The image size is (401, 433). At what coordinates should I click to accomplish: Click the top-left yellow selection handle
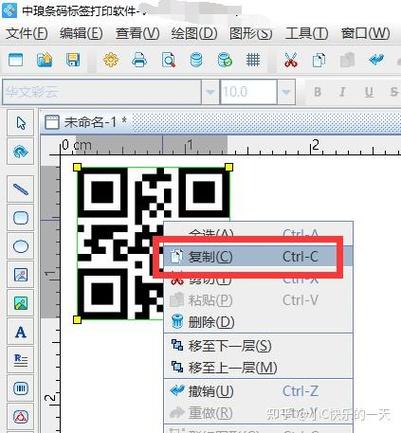pos(77,167)
